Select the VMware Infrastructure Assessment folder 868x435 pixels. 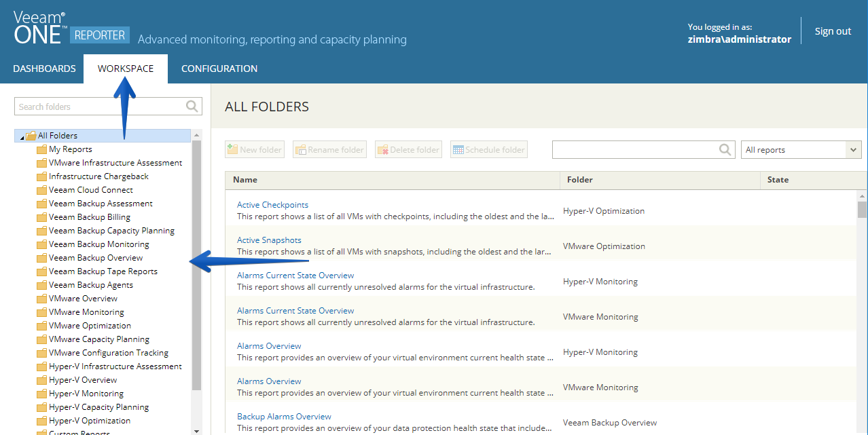(115, 163)
